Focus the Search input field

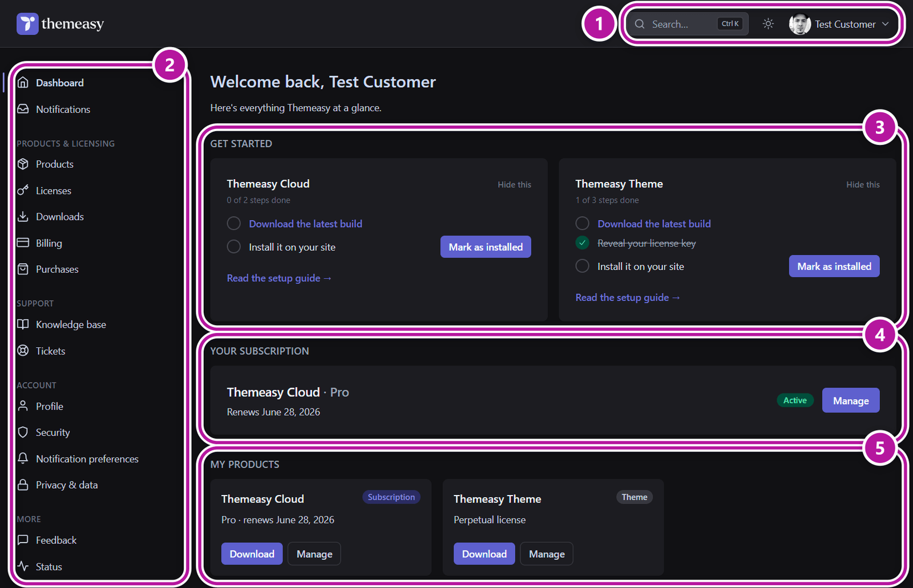click(x=688, y=24)
